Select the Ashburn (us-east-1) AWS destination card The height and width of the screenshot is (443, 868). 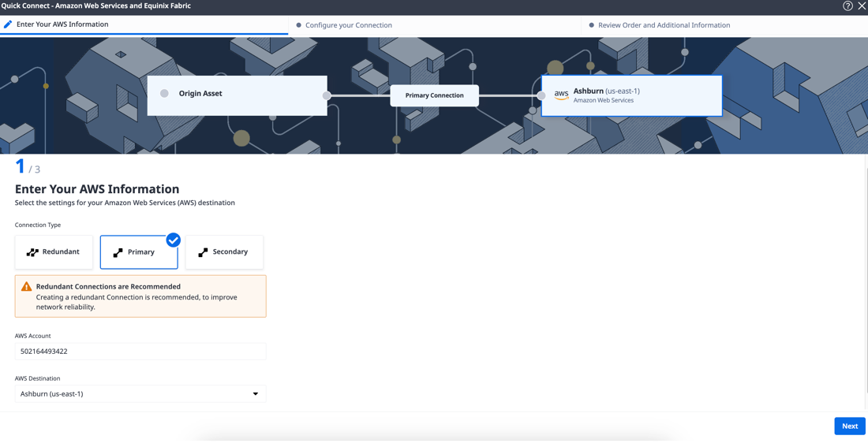click(631, 95)
